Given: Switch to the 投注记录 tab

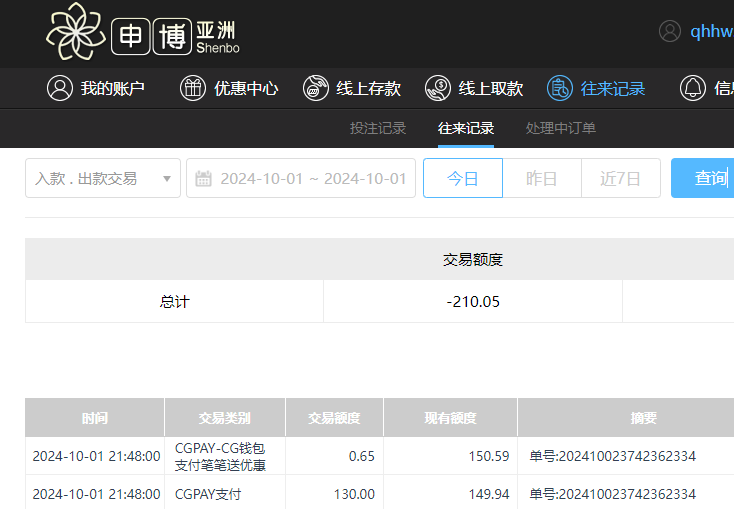Looking at the screenshot, I should tap(378, 128).
